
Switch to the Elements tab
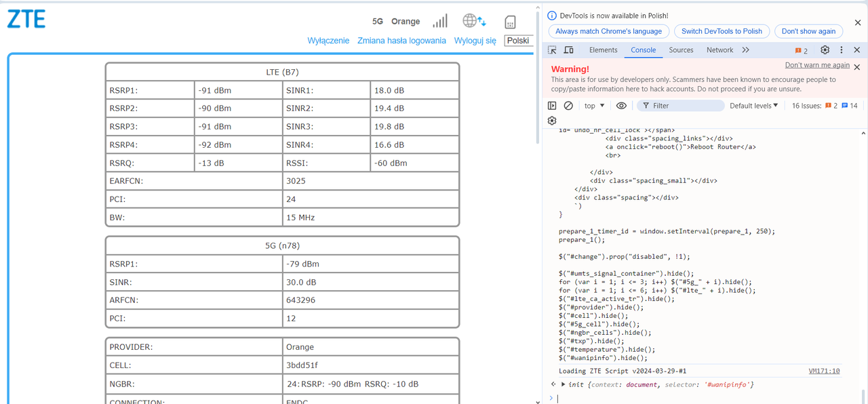point(604,50)
